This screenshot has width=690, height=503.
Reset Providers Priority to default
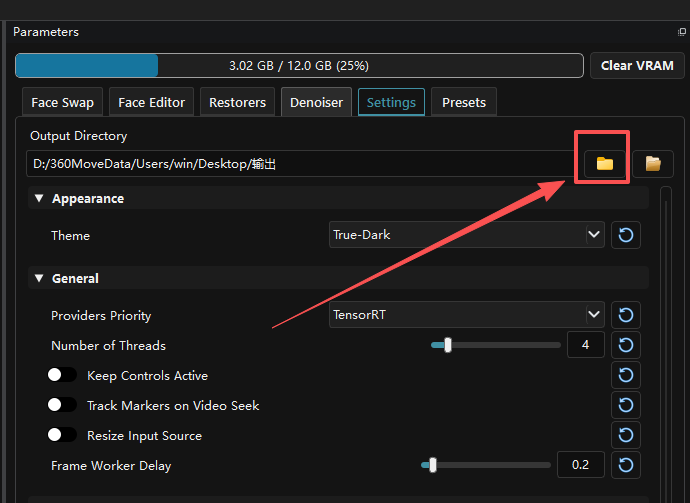click(x=626, y=315)
